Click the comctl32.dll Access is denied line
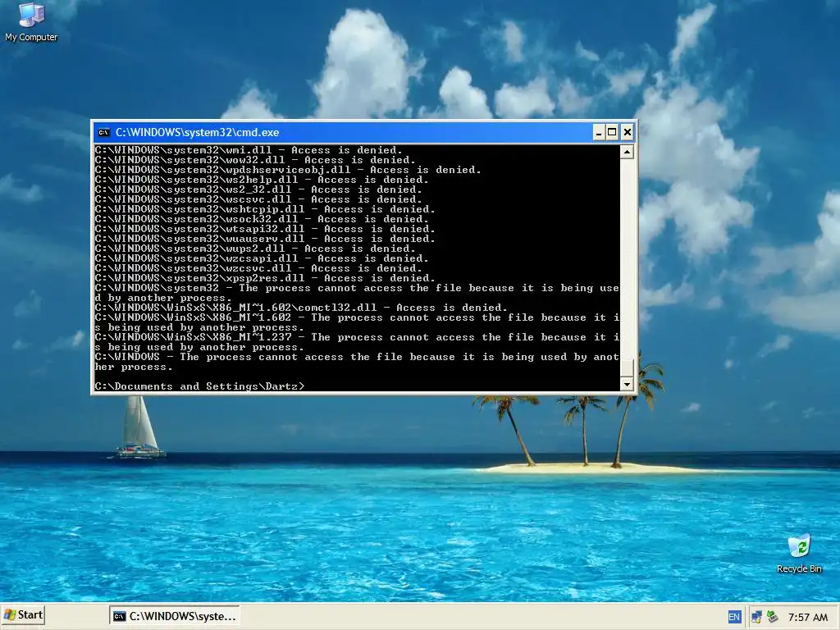Viewport: 840px width, 630px height. point(301,308)
